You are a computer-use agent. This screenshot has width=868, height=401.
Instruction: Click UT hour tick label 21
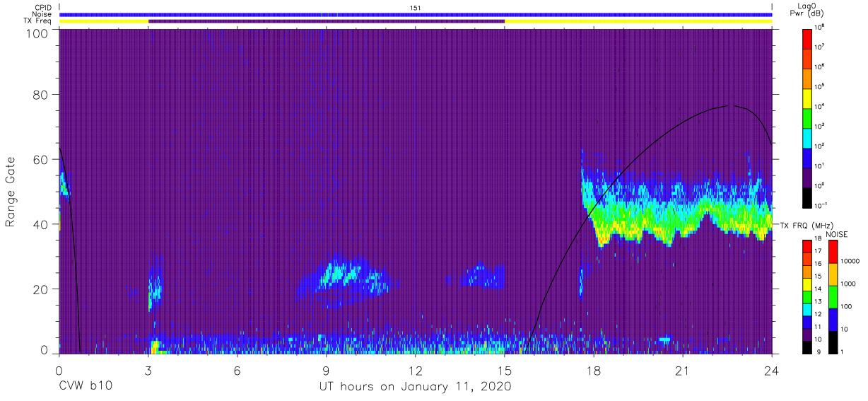pos(683,371)
